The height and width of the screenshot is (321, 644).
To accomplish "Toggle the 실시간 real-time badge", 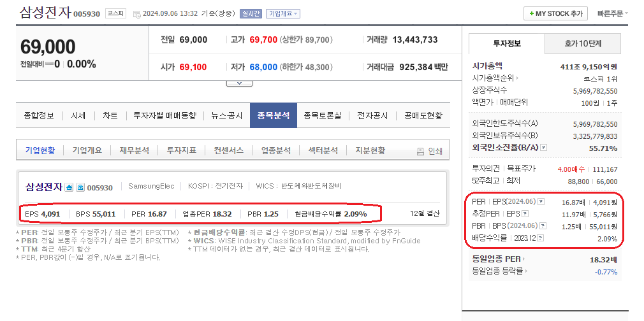I will point(251,13).
